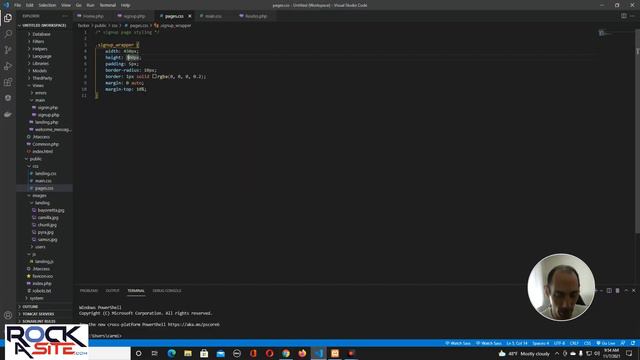Expand the Helpers folder
The width and height of the screenshot is (640, 360).
coord(40,49)
